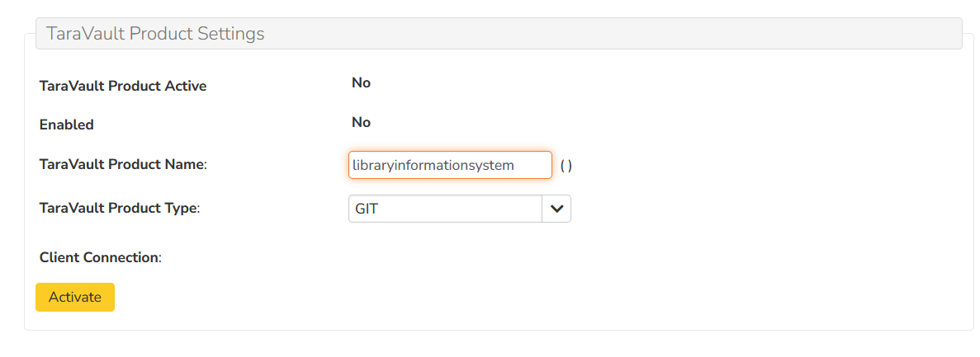Viewport: 980px width, 357px height.
Task: Click the TaraVault Product Type label
Action: pos(119,209)
